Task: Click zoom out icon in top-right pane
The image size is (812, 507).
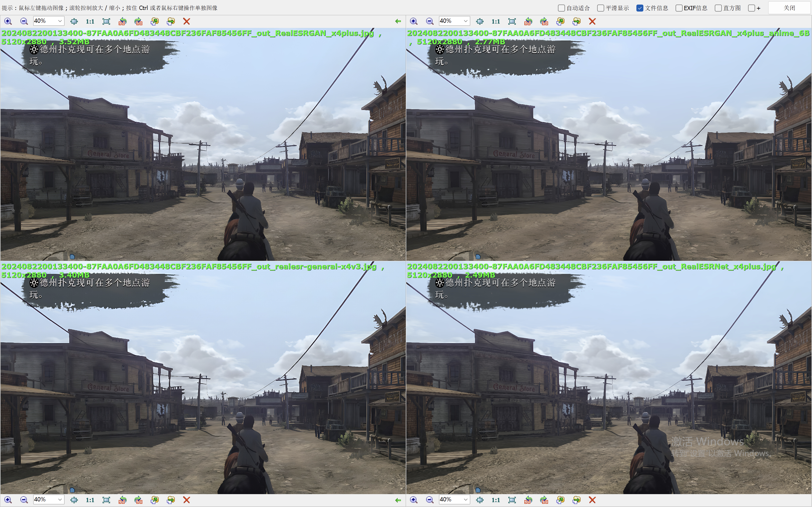Action: [429, 21]
